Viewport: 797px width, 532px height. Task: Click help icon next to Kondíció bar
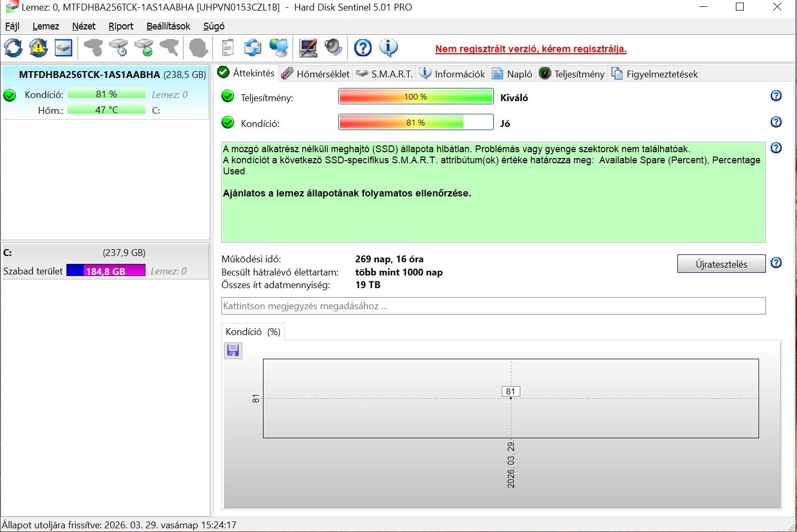(776, 122)
